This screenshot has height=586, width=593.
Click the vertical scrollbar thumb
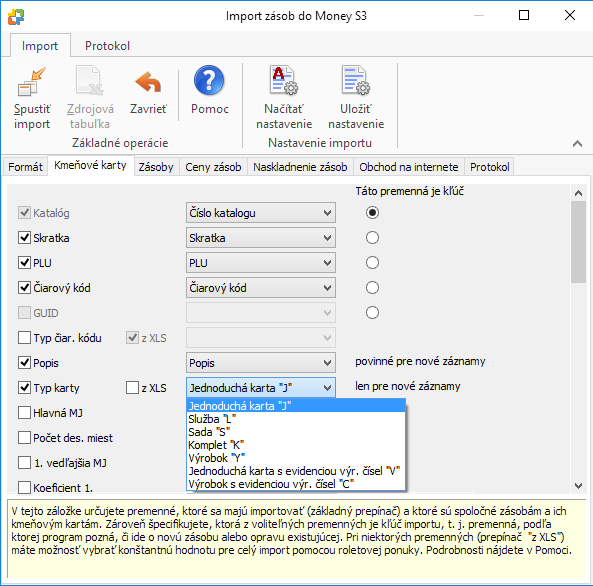578,242
